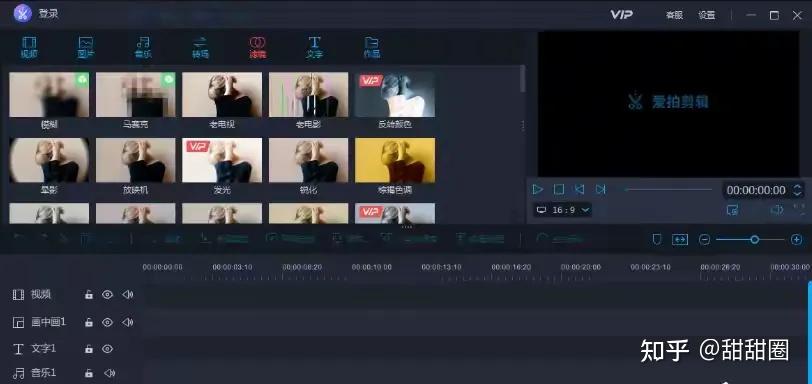Screen dimensions: 812x384
Task: Open the 设置 settings menu
Action: [x=706, y=15]
